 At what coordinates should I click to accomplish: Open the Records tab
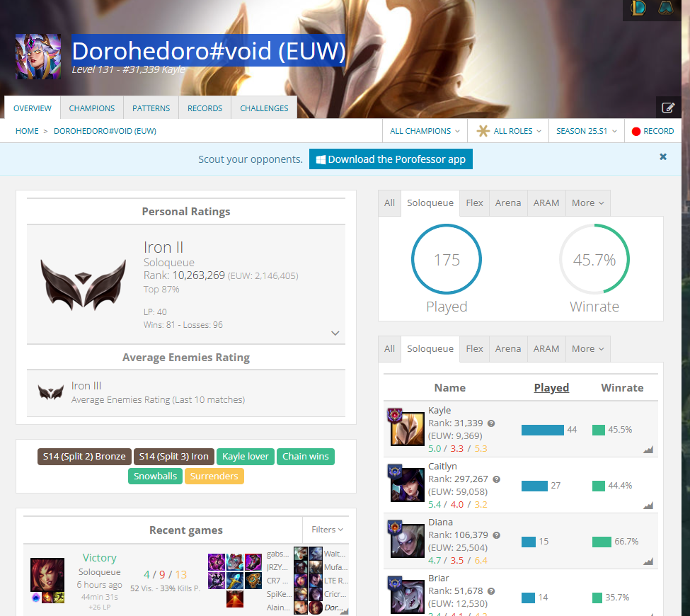[x=205, y=108]
